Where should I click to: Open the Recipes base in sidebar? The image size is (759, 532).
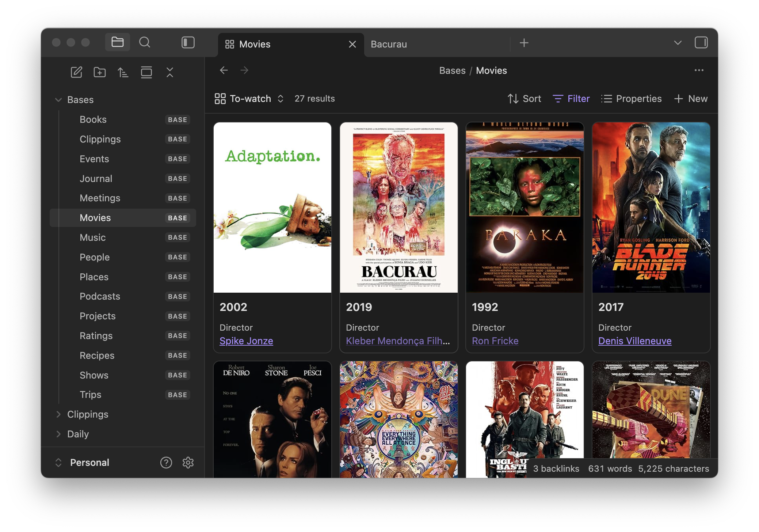tap(97, 356)
